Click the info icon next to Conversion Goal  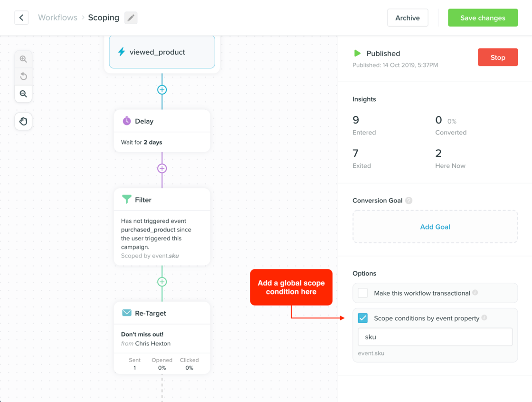pyautogui.click(x=409, y=201)
